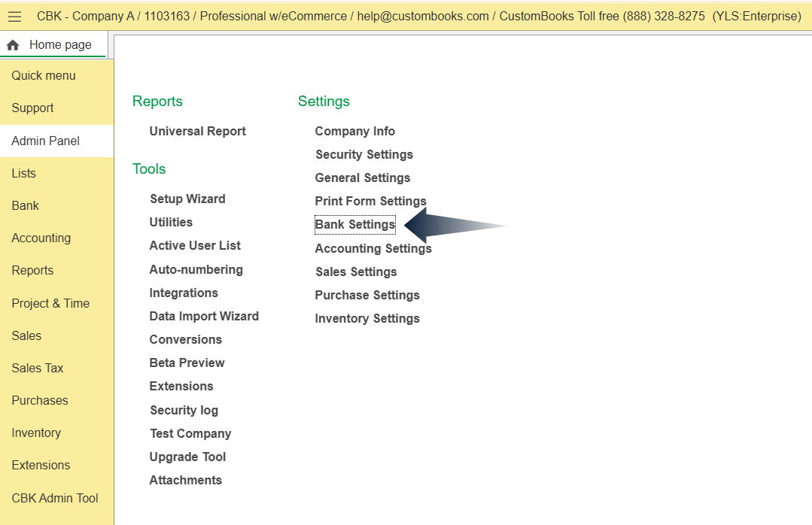View the Active User List

click(x=195, y=245)
